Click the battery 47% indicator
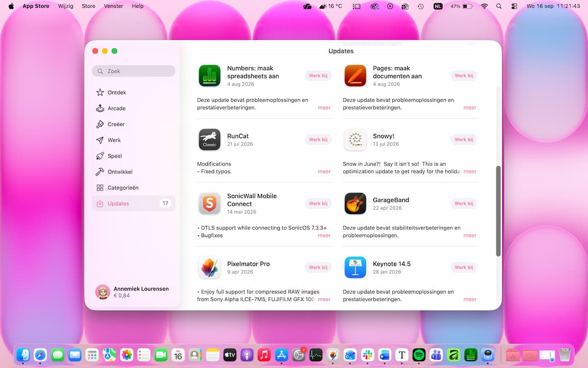This screenshot has width=588, height=368. click(461, 6)
